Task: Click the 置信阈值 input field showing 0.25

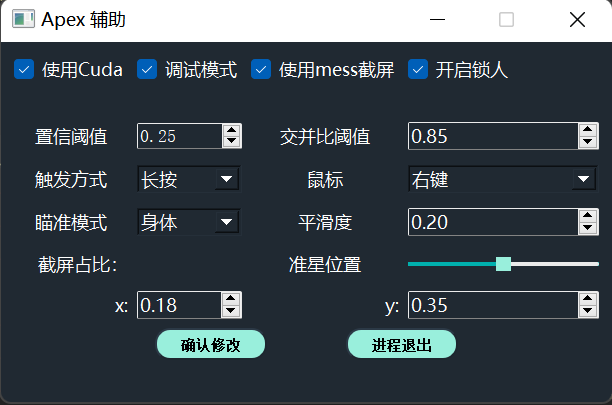Action: [180, 136]
